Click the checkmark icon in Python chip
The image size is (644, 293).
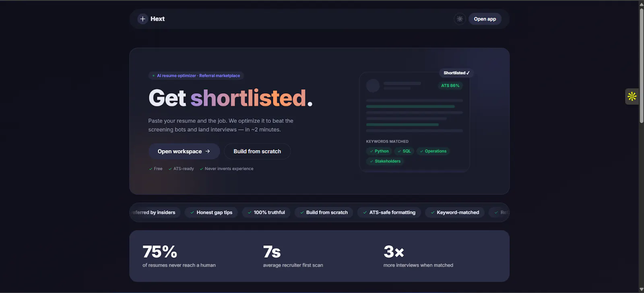(372, 151)
